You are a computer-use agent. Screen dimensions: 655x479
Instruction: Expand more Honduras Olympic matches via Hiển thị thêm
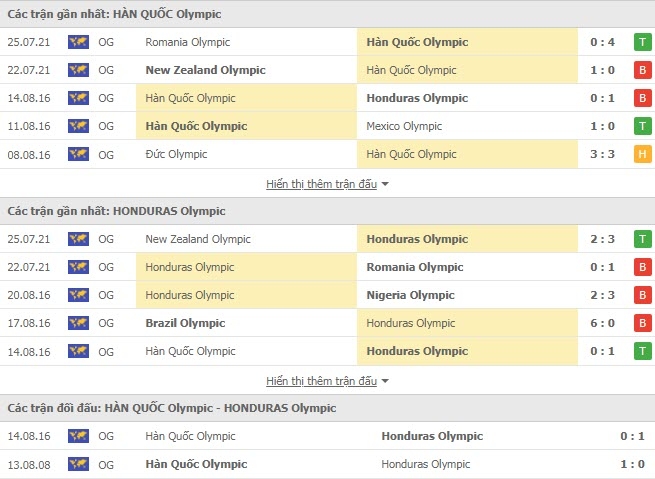[x=321, y=381]
